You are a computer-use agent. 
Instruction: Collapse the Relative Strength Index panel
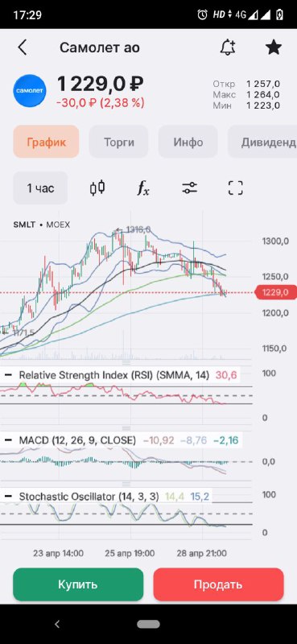8,375
